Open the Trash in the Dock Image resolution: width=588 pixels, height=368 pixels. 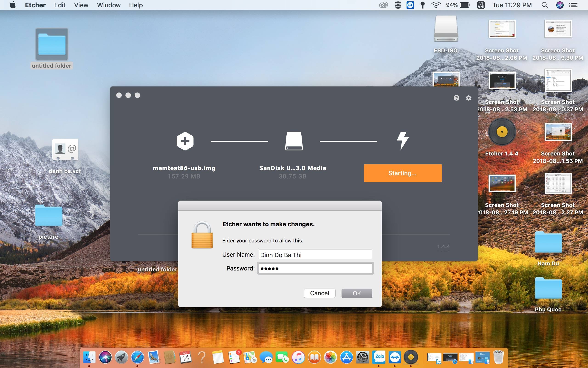[x=499, y=357]
